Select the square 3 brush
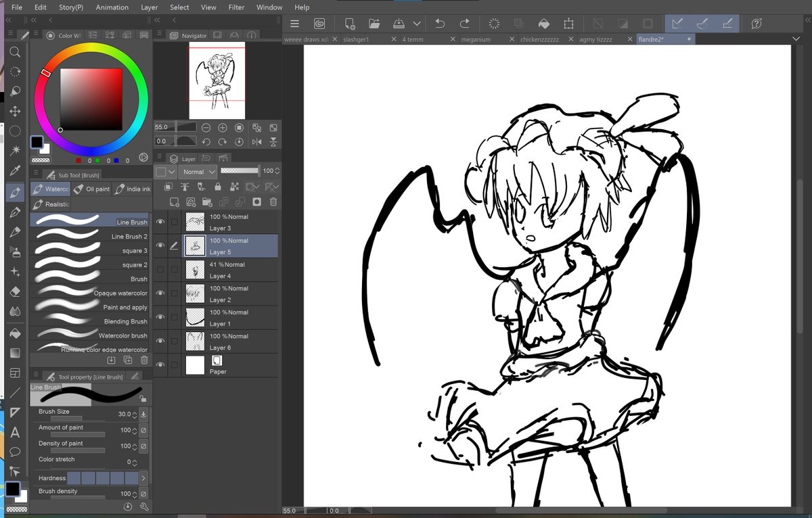This screenshot has height=518, width=812. (90, 250)
